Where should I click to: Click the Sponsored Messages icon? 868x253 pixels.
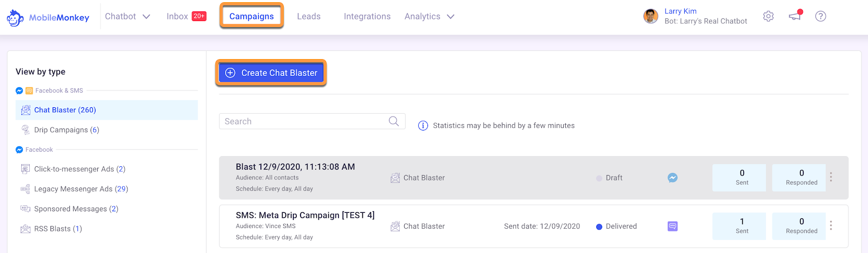25,209
